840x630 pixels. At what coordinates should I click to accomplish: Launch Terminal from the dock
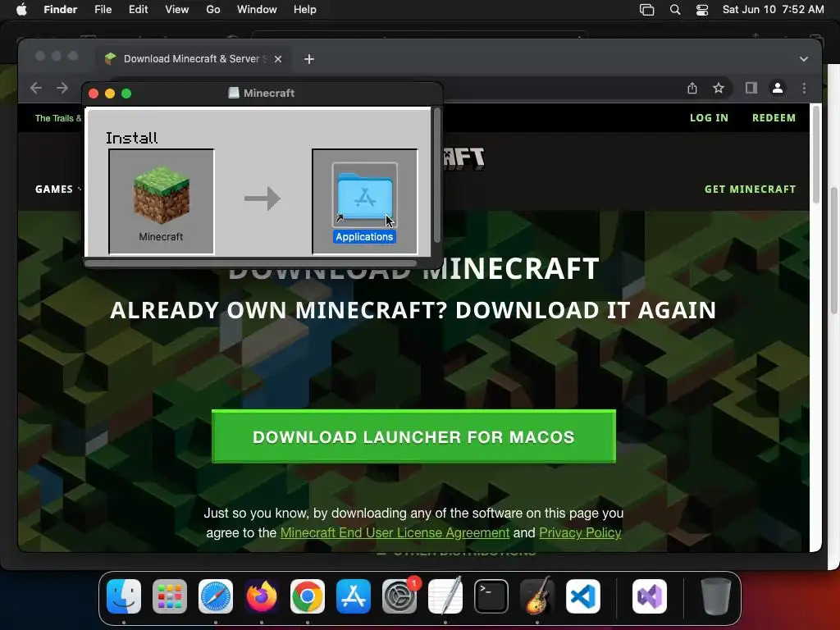tap(491, 596)
